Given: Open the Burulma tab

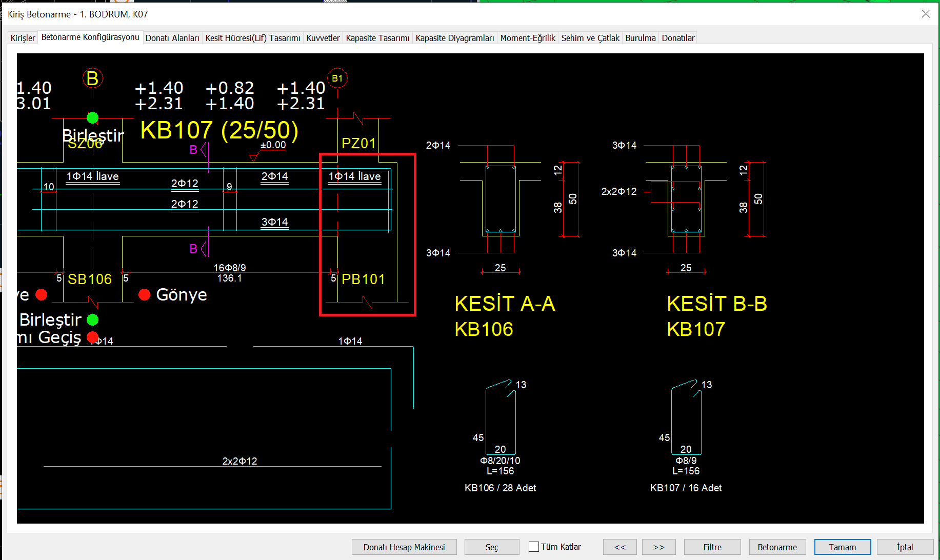Looking at the screenshot, I should tap(641, 38).
